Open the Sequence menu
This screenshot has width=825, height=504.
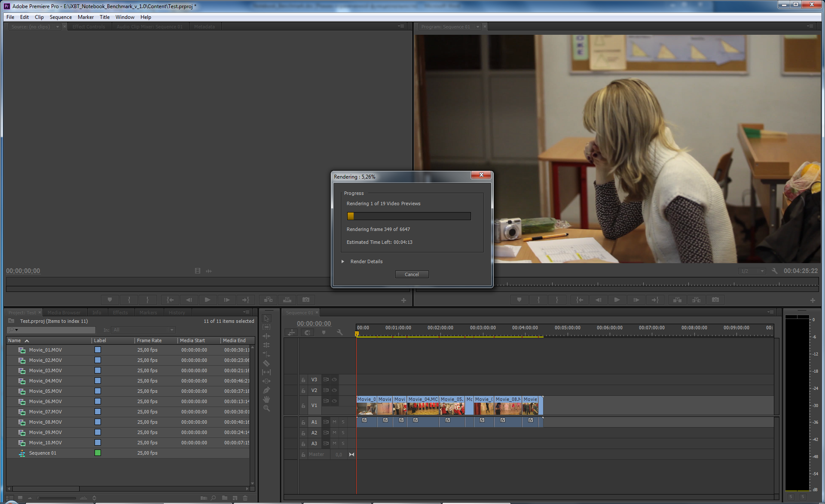61,17
